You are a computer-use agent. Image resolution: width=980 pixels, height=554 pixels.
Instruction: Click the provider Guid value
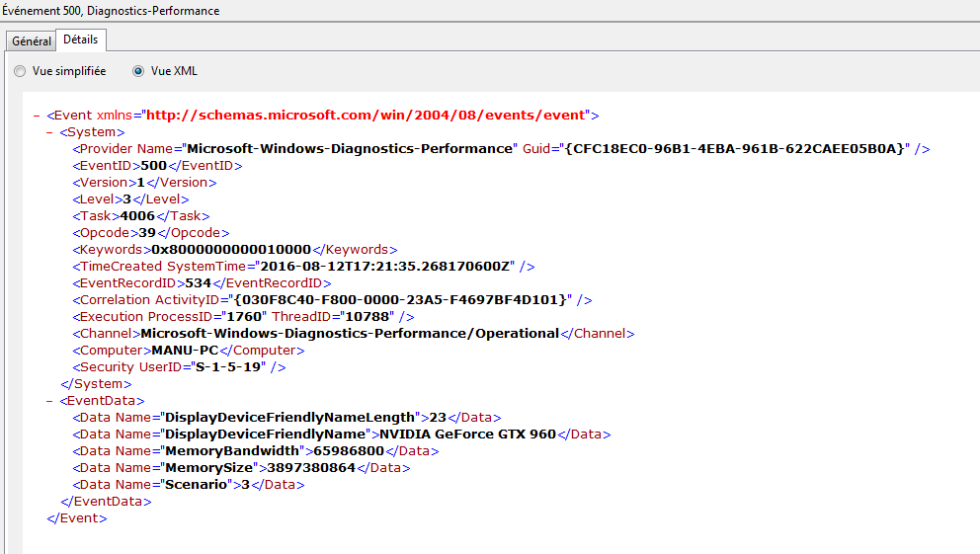click(735, 149)
